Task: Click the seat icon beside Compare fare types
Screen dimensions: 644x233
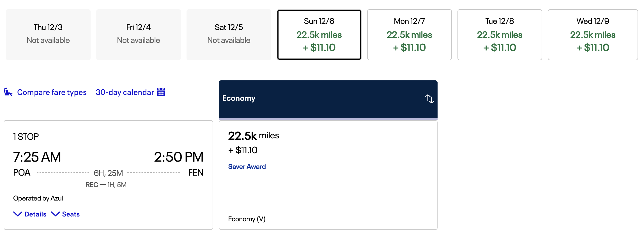Action: click(x=8, y=92)
